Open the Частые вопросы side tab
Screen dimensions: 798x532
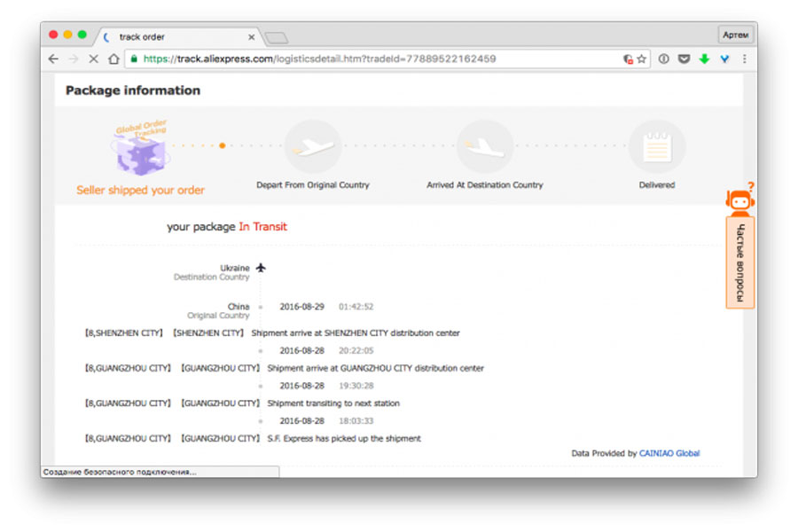[x=740, y=262]
